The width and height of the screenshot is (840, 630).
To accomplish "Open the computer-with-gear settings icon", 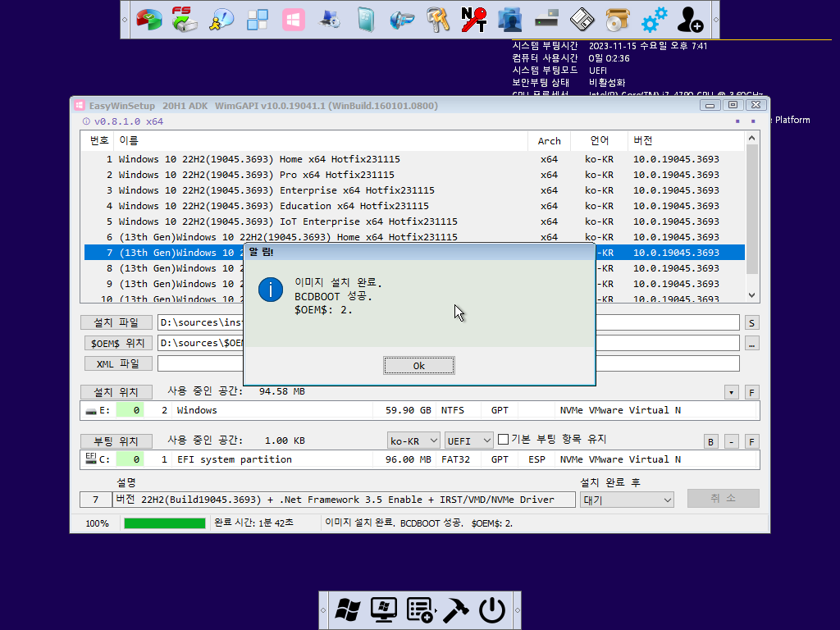I will [x=330, y=20].
